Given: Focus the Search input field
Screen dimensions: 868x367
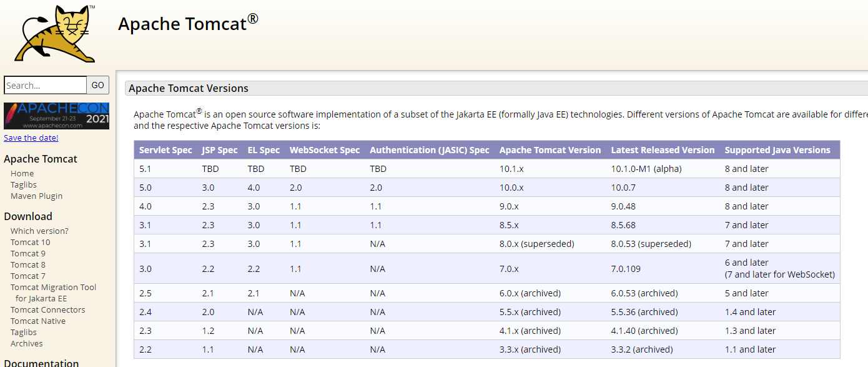Looking at the screenshot, I should tap(45, 85).
